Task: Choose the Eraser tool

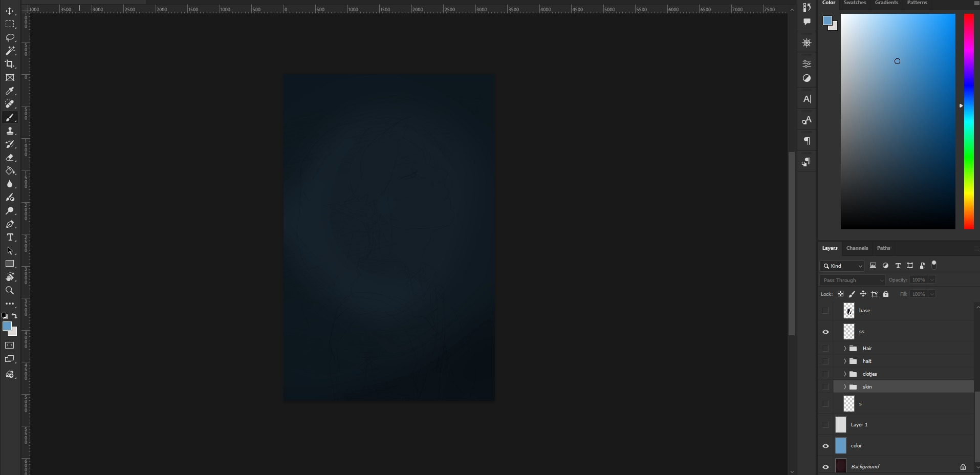Action: pyautogui.click(x=10, y=158)
